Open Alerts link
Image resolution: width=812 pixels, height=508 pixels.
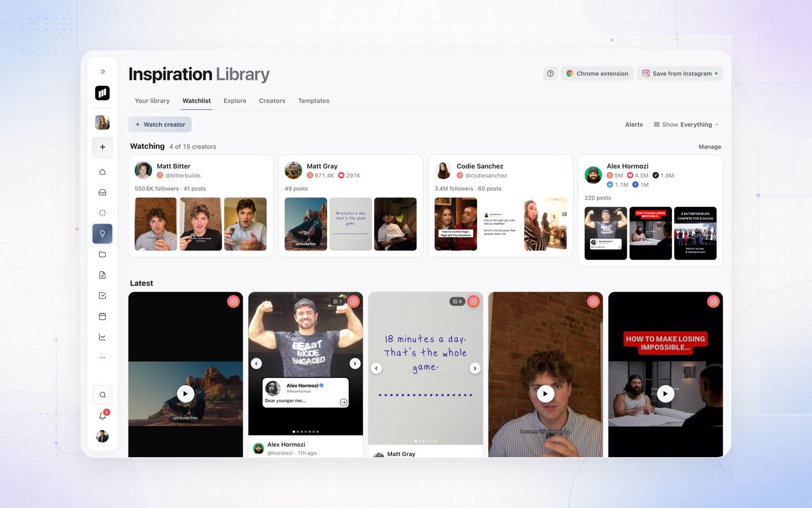click(634, 124)
